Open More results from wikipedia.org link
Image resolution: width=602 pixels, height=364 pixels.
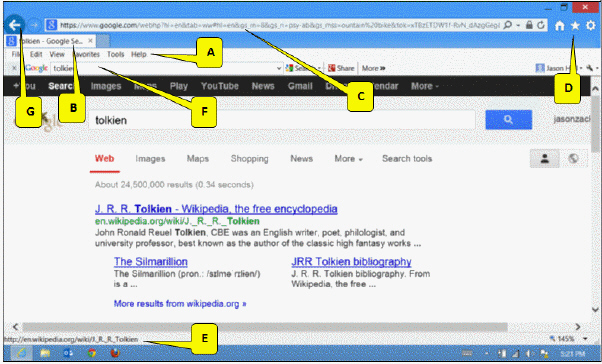tap(180, 304)
